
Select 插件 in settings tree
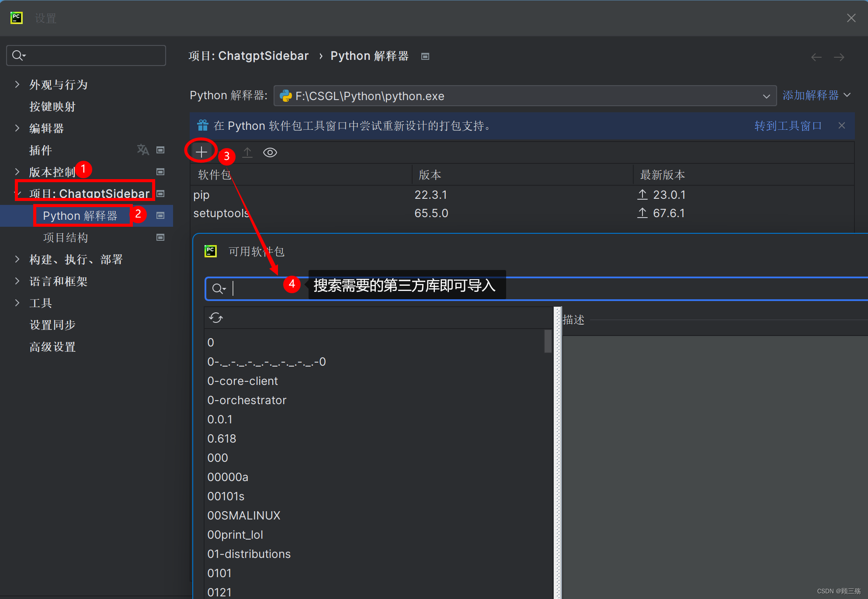(41, 150)
